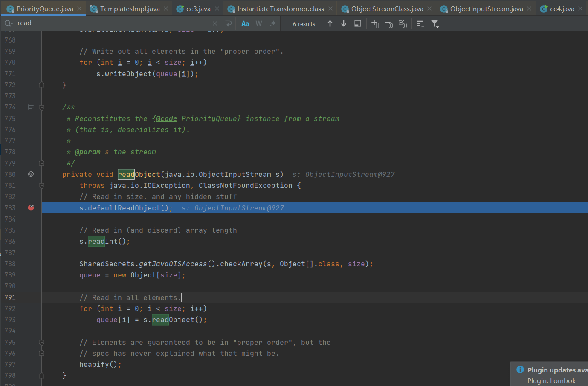Click the highlighted readObject method name
The width and height of the screenshot is (588, 386).
click(x=139, y=174)
